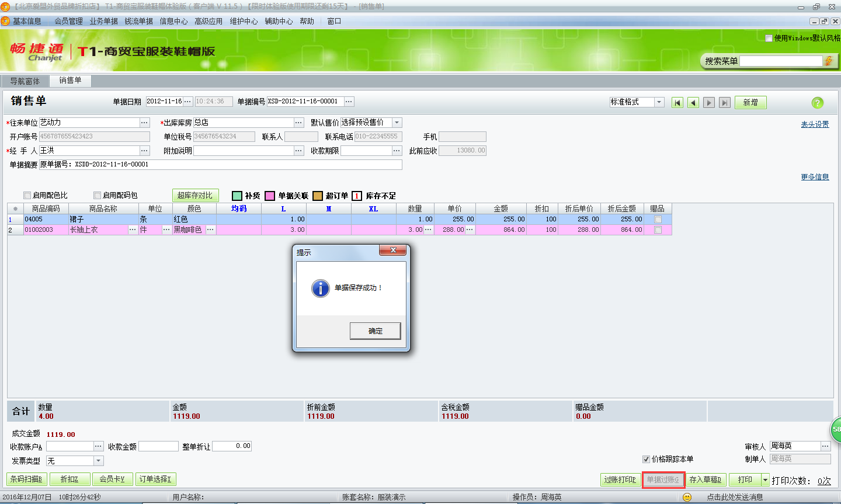
Task: Browse 附加说明 ellipsis button
Action: click(x=298, y=151)
